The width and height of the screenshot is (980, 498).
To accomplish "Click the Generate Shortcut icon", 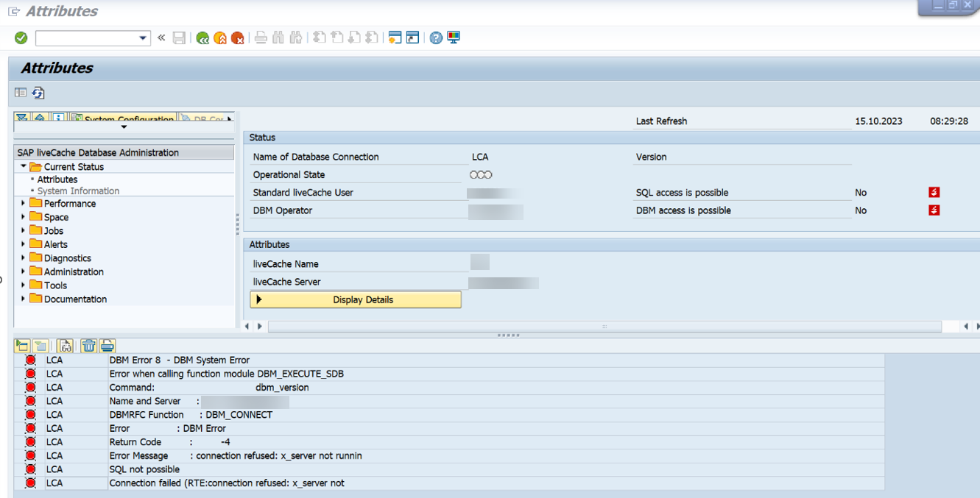I will [x=413, y=38].
